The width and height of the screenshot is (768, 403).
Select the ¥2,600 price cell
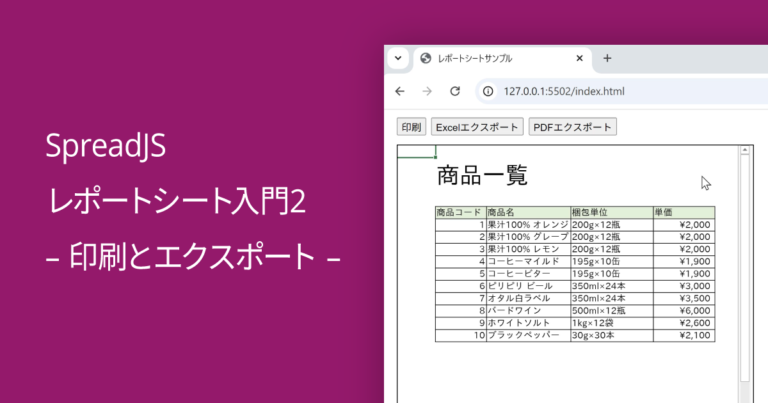[x=684, y=323]
